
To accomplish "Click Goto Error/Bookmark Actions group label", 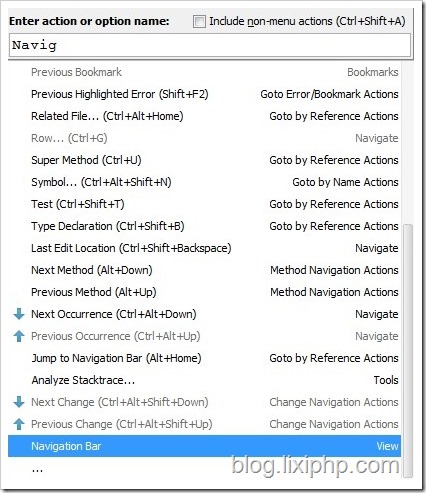I will point(329,94).
